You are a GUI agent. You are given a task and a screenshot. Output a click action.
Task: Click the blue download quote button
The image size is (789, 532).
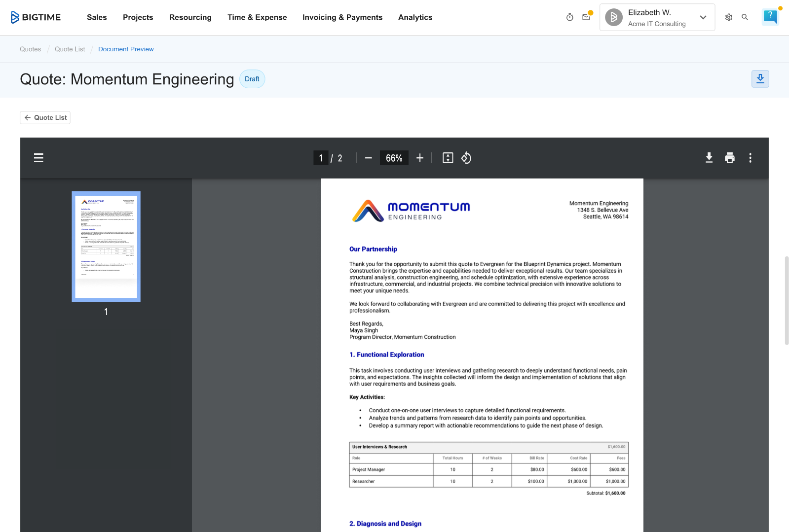pyautogui.click(x=760, y=79)
